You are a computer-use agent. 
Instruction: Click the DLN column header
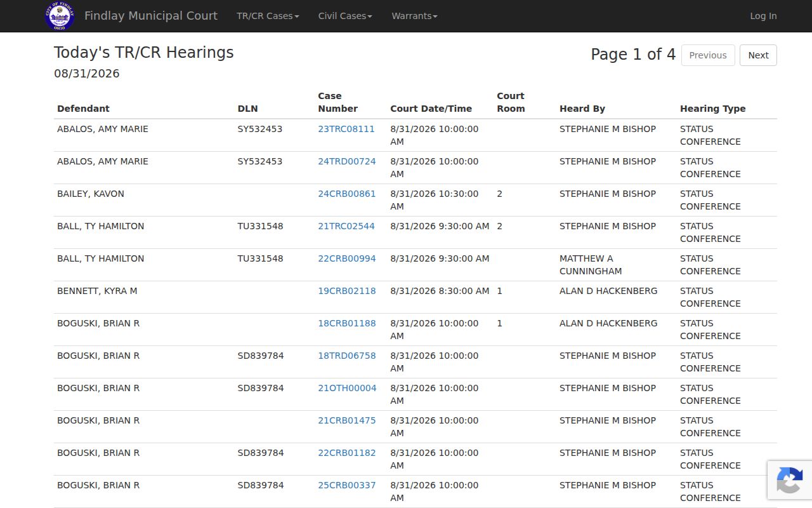[247, 109]
